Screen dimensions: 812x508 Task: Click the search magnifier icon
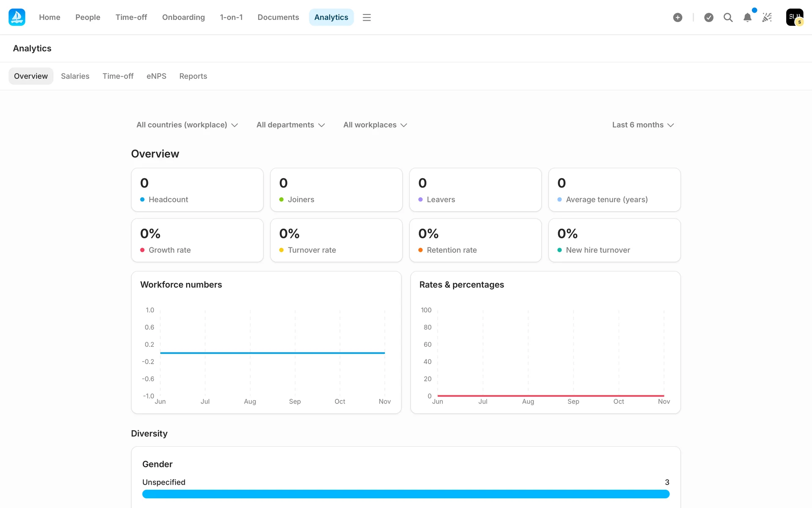pyautogui.click(x=728, y=17)
